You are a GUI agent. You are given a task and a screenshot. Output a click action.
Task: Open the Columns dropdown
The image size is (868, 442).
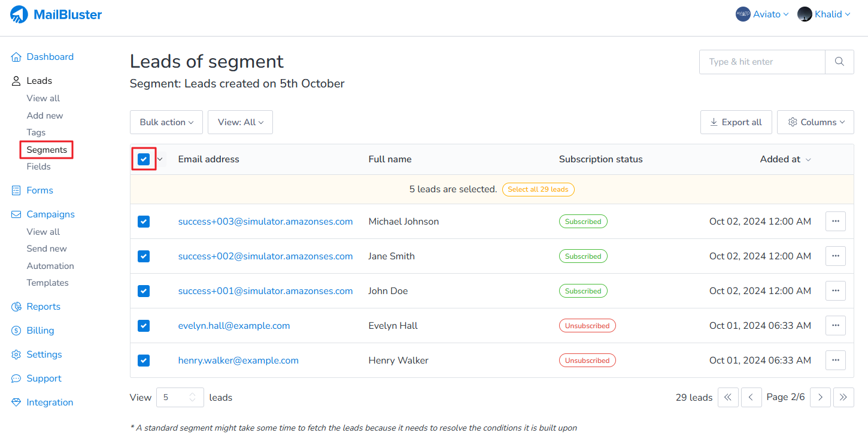815,122
